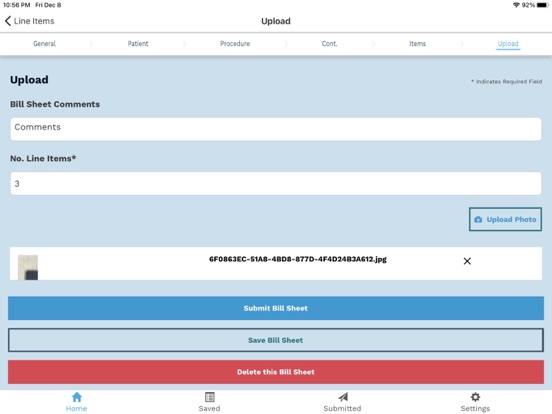Open the Items step tab
The width and height of the screenshot is (552, 414).
[x=417, y=44]
